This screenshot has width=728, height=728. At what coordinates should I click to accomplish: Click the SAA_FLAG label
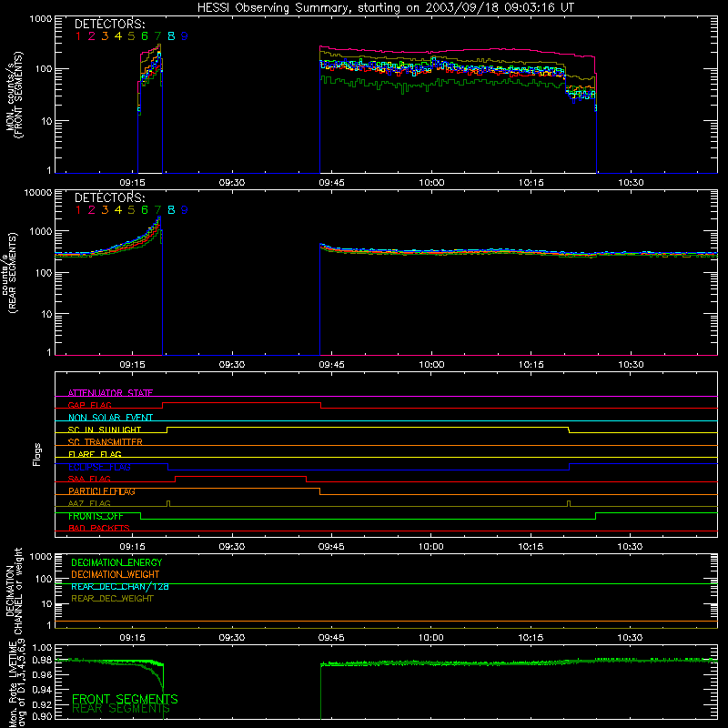click(89, 479)
